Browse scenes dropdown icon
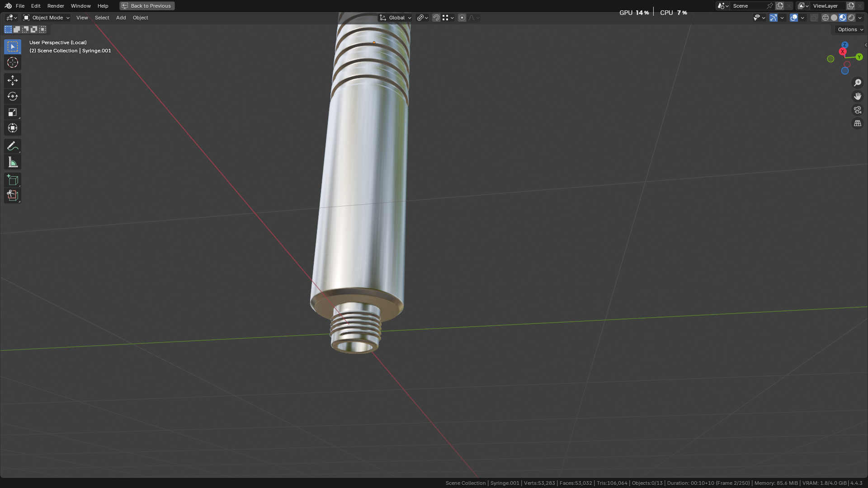868x488 pixels. click(723, 6)
